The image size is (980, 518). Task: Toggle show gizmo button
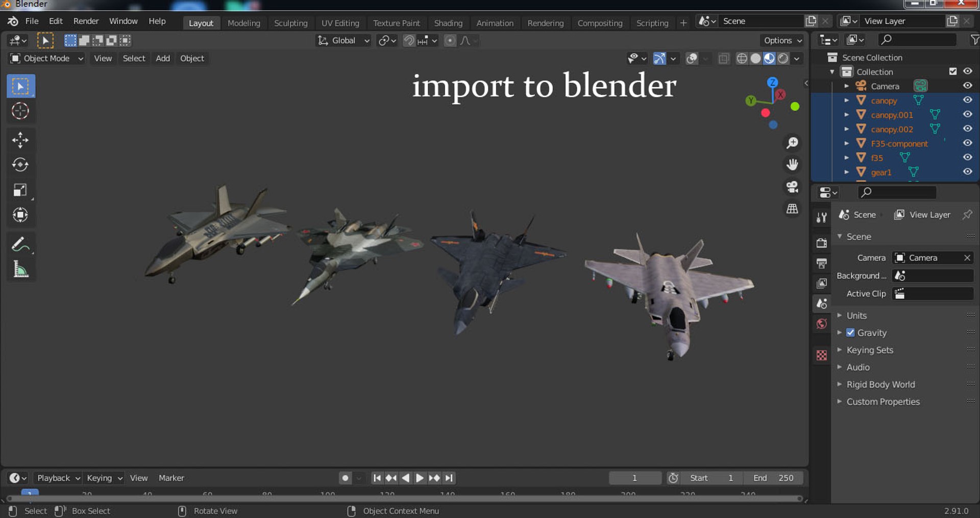click(659, 59)
